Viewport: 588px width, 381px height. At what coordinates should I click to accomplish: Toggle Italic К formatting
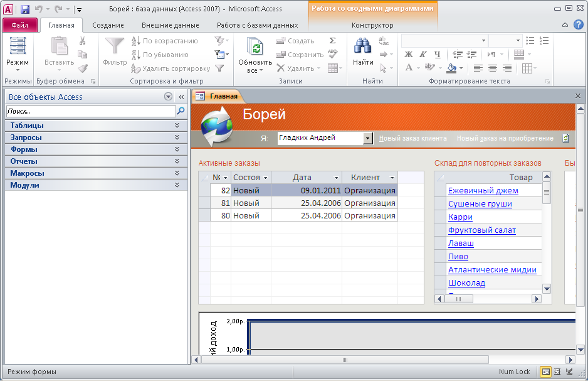[x=423, y=55]
